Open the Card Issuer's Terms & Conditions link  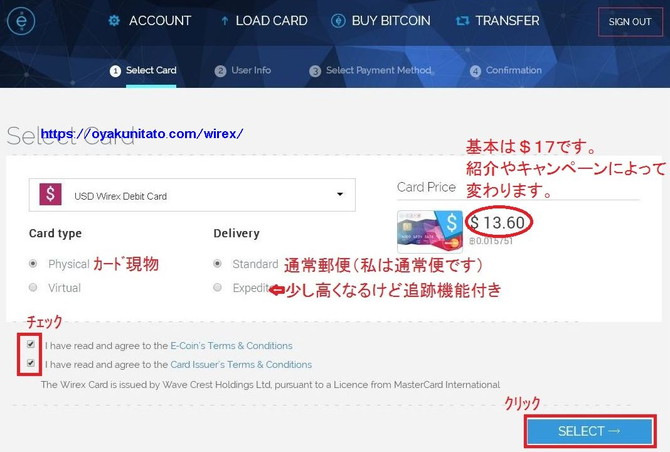241,364
